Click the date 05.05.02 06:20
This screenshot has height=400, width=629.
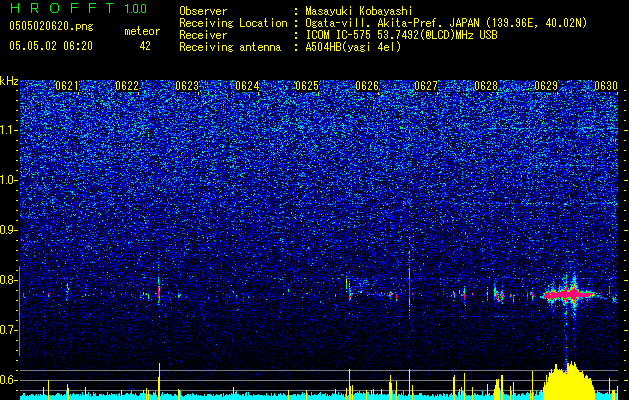pos(51,46)
